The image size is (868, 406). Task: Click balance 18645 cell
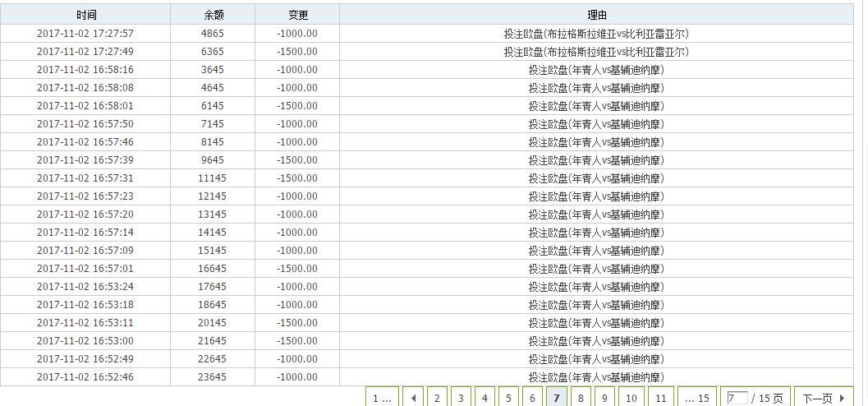[x=213, y=305]
